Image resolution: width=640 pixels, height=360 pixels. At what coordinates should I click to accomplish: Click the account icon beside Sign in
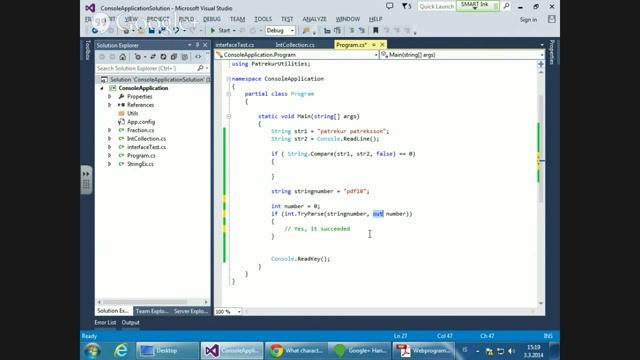551,19
